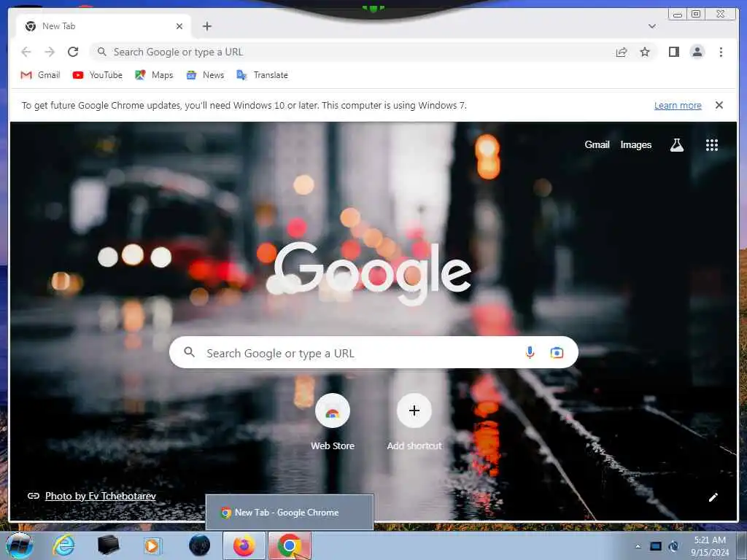Open the Chrome profile avatar

pyautogui.click(x=697, y=52)
